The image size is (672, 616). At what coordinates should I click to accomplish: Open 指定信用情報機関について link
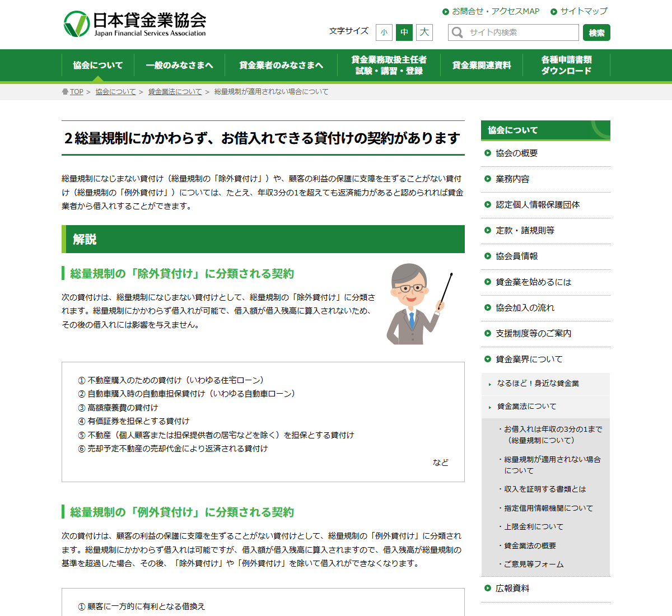click(547, 508)
